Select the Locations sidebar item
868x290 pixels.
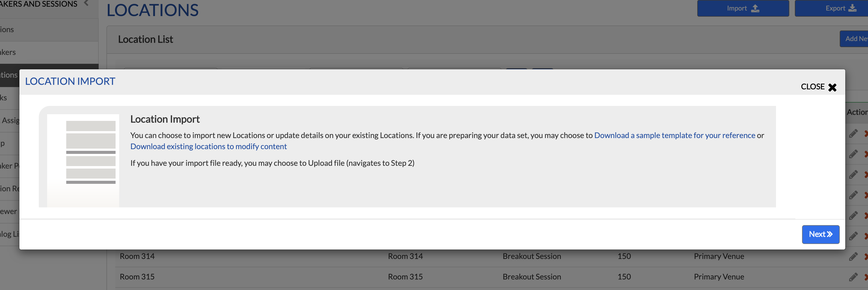pyautogui.click(x=9, y=75)
